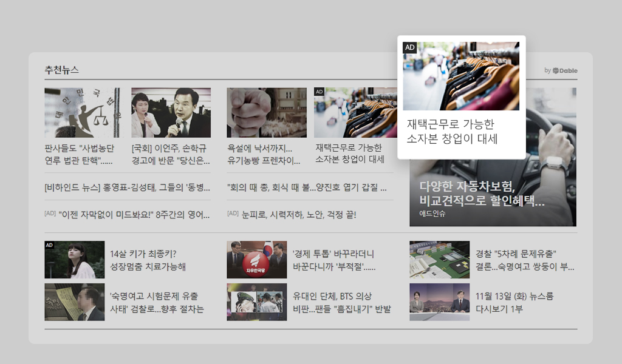Click the AD badge on highlighted clothing card
Screen dimensions: 622x364
tap(409, 47)
